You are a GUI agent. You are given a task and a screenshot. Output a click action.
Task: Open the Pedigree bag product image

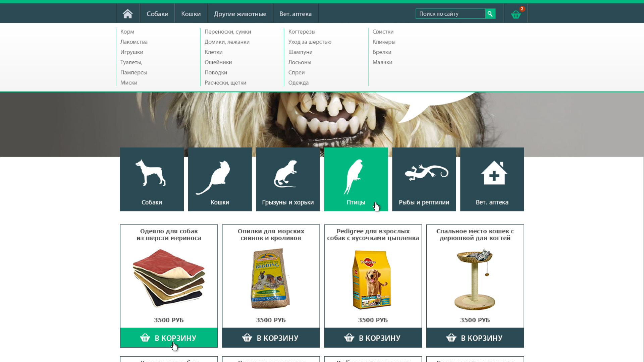(372, 280)
